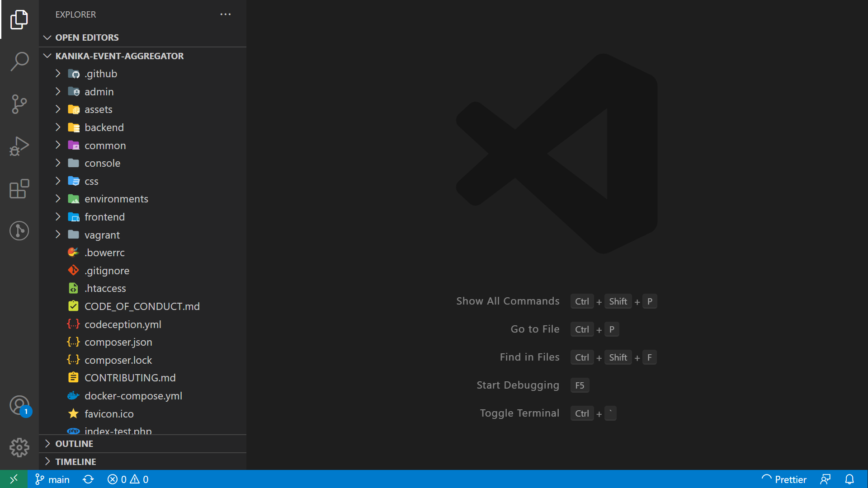
Task: Open problems panel from errors and warnings count
Action: point(128,479)
